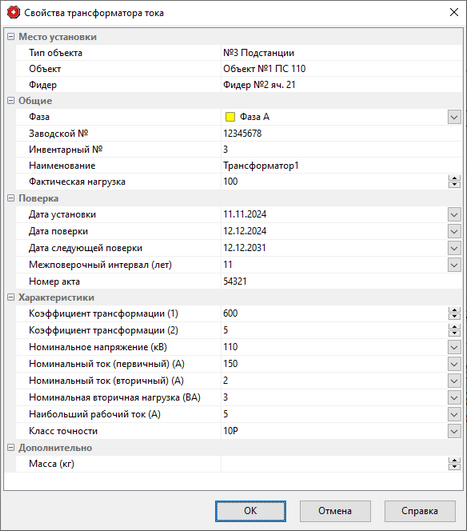This screenshot has width=467, height=531.
Task: Click the Номер акта value 54321
Action: (x=235, y=281)
